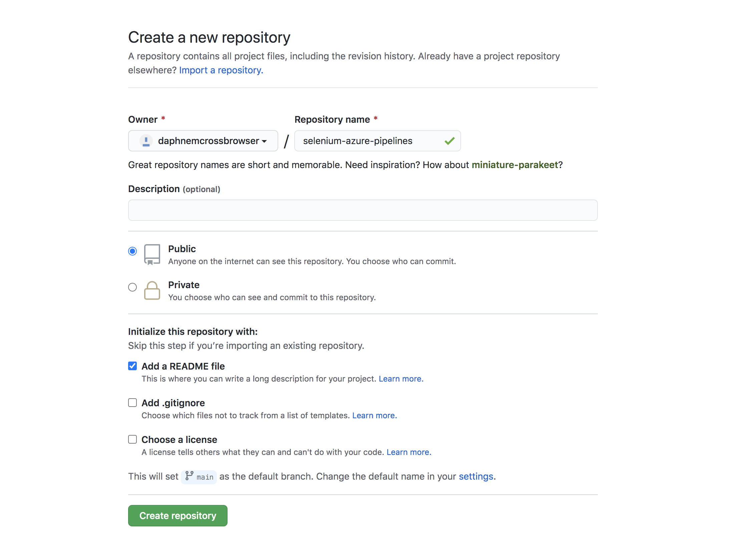Open Learn more link for README

click(x=401, y=379)
